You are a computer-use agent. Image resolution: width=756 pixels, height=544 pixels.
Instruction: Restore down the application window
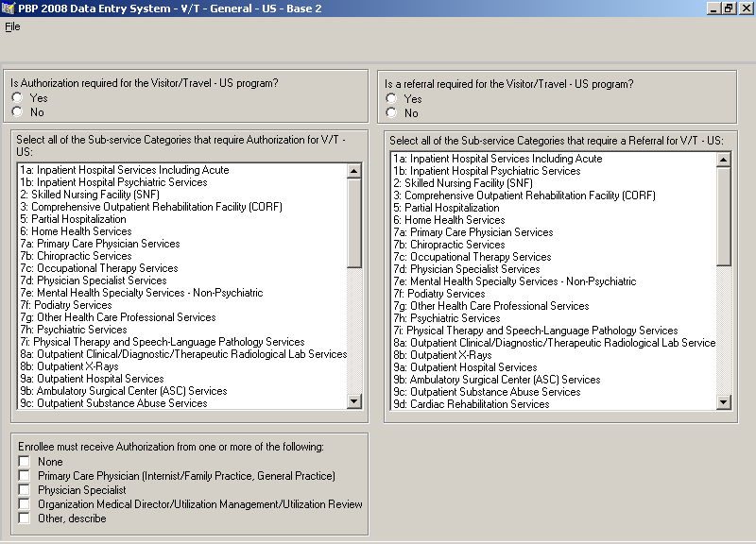[729, 8]
